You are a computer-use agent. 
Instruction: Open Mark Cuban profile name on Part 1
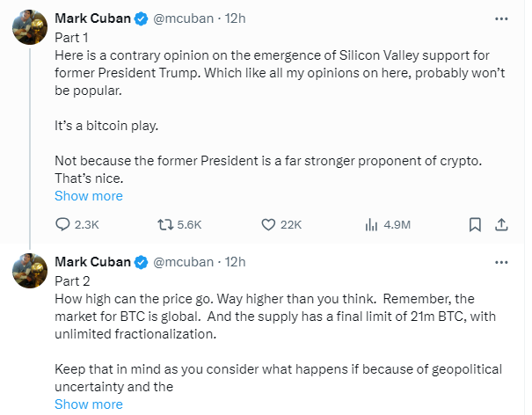pos(92,19)
